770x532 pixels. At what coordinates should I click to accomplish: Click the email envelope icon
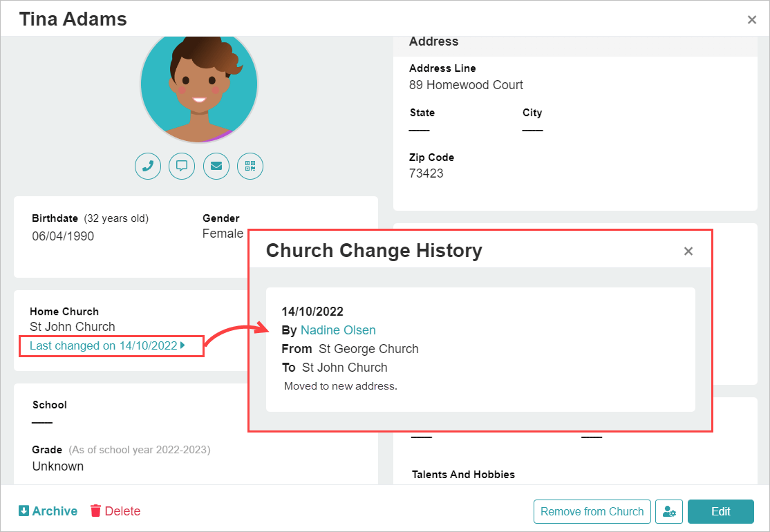click(216, 167)
